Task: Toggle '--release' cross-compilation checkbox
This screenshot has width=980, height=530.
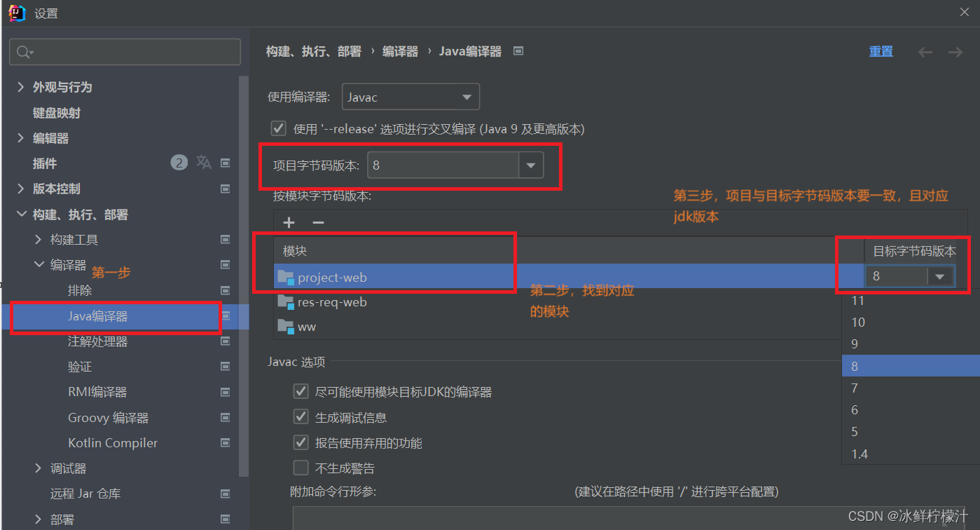Action: coord(279,129)
